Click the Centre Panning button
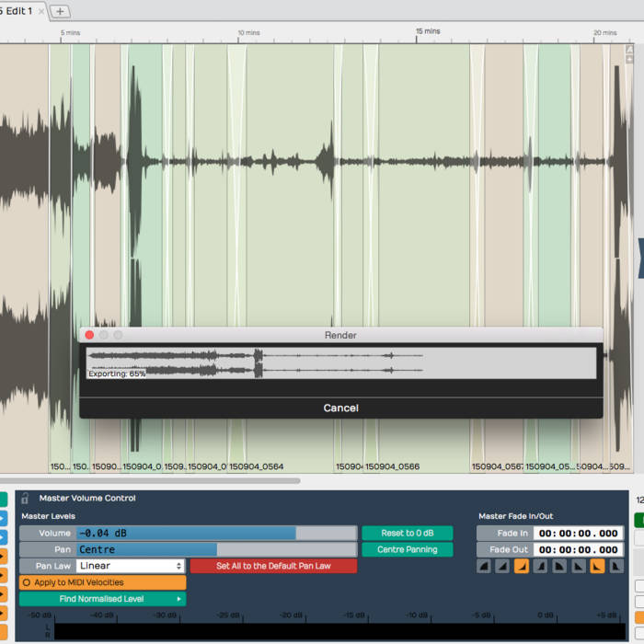Viewport: 644px width, 644px height. (x=407, y=549)
